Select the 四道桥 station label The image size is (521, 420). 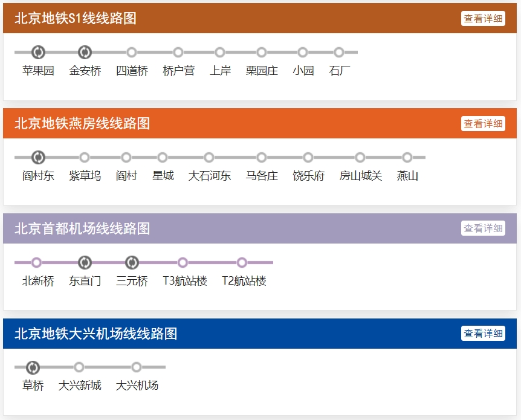[132, 71]
